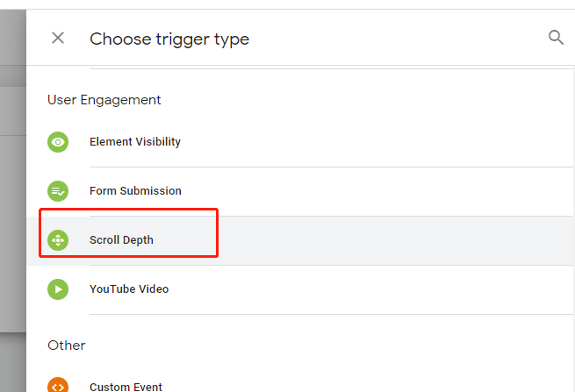Click empty space in Form Submission row
Image resolution: width=575 pixels, height=392 pixels.
pos(367,191)
